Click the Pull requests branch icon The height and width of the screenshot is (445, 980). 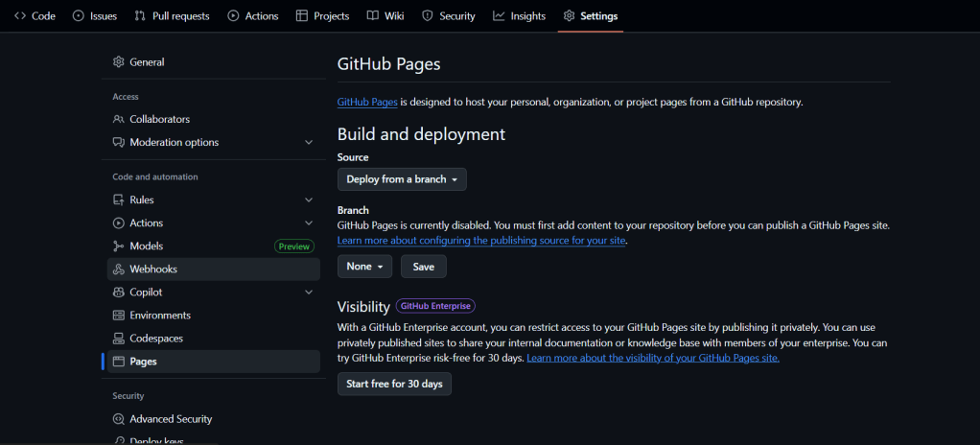pos(140,16)
